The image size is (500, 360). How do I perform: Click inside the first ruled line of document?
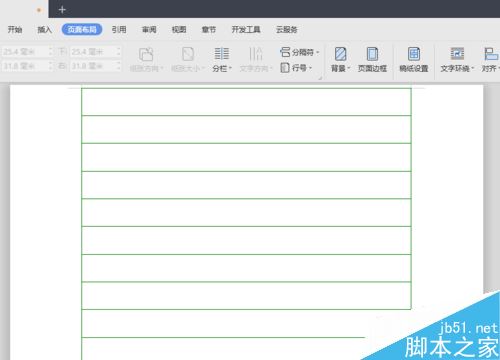(246, 102)
